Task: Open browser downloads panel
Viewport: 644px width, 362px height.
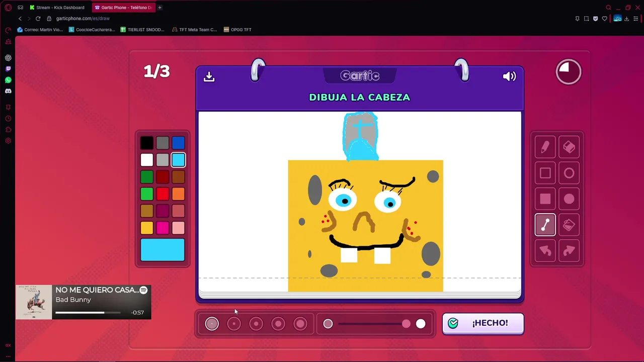Action: click(x=626, y=19)
